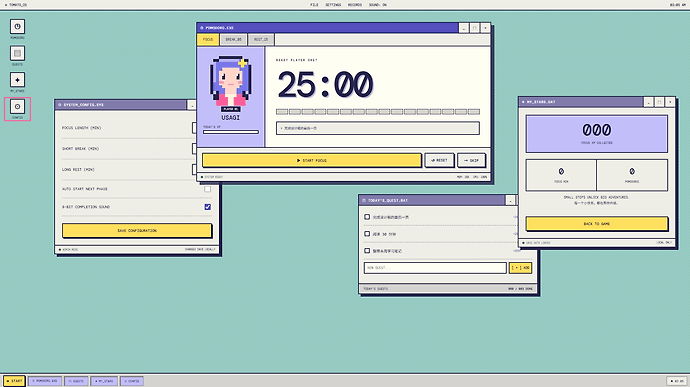Select MY_STARS taskbar item
Viewport: 690px width, 387px height.
104,381
